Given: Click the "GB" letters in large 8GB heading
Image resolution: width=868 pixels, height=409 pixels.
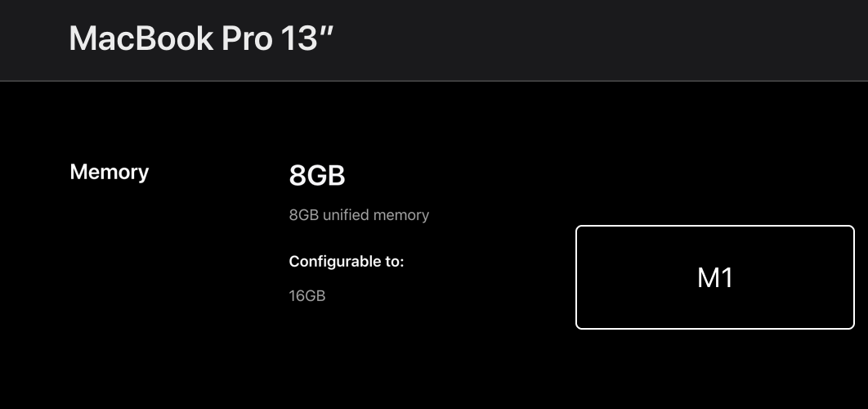Looking at the screenshot, I should click(x=325, y=176).
